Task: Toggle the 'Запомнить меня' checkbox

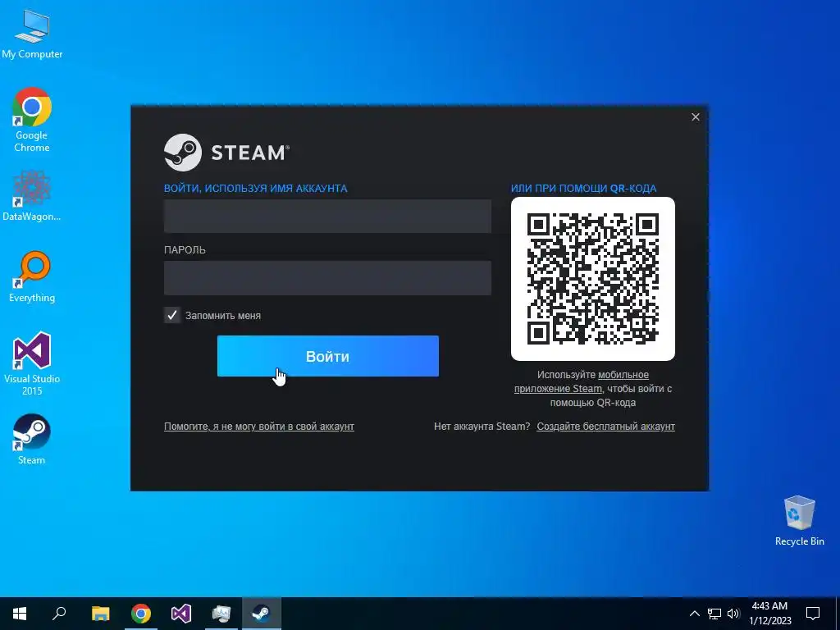Action: pyautogui.click(x=172, y=315)
